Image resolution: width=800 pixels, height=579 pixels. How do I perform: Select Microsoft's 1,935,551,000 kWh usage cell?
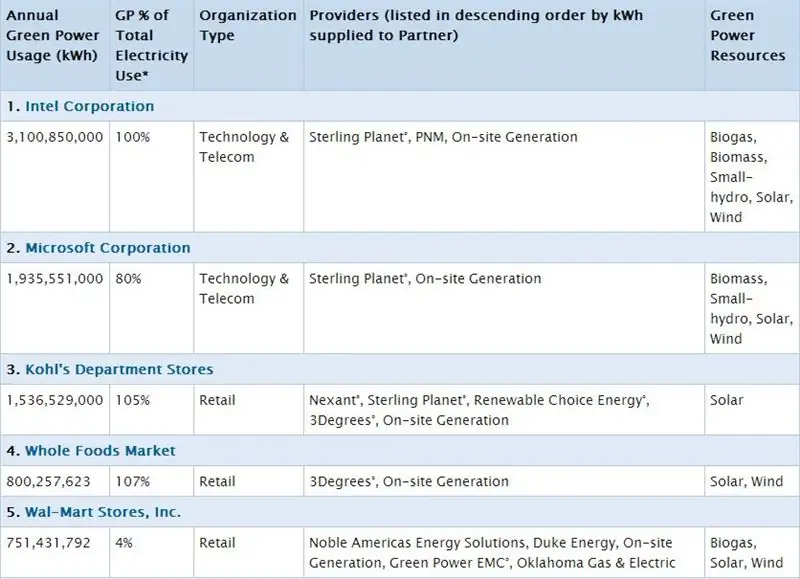pos(55,279)
